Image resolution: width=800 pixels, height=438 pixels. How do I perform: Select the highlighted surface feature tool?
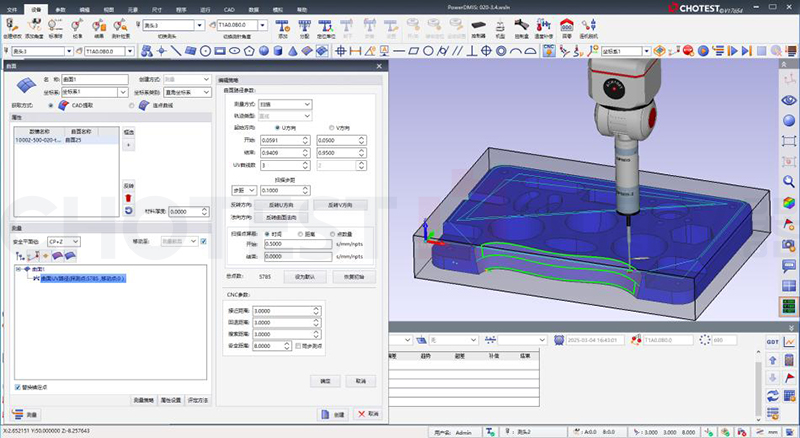click(322, 51)
